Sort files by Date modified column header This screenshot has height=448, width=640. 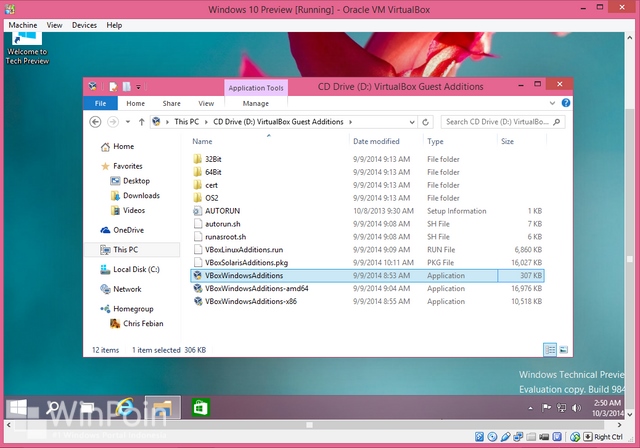click(x=376, y=141)
